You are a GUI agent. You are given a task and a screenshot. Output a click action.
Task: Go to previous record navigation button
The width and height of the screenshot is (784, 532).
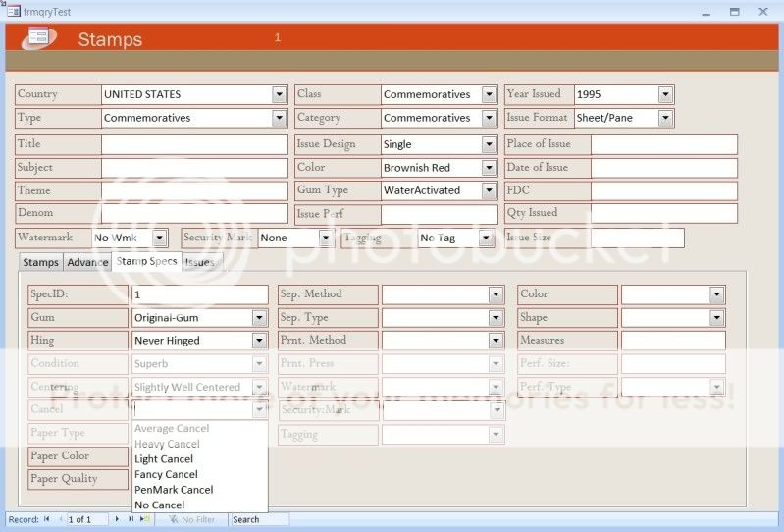[x=60, y=519]
